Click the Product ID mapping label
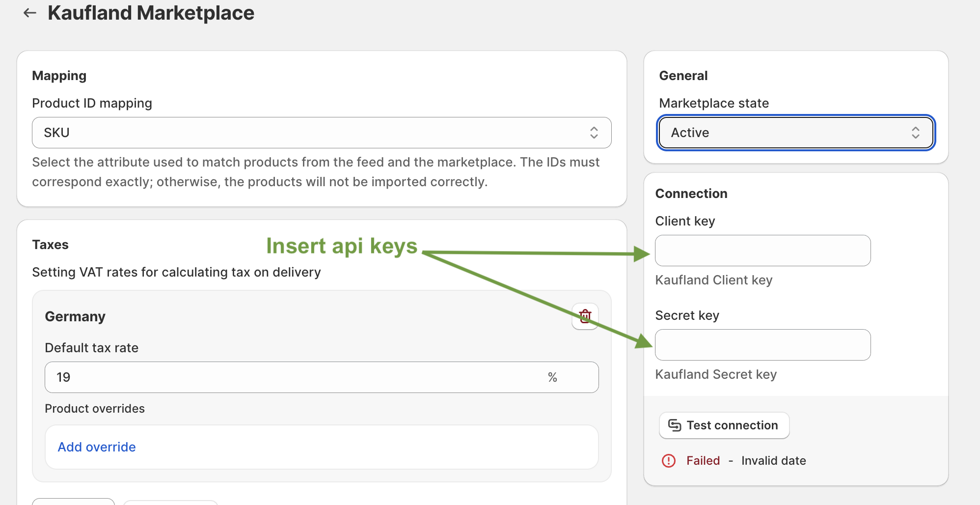Image resolution: width=980 pixels, height=505 pixels. coord(92,103)
